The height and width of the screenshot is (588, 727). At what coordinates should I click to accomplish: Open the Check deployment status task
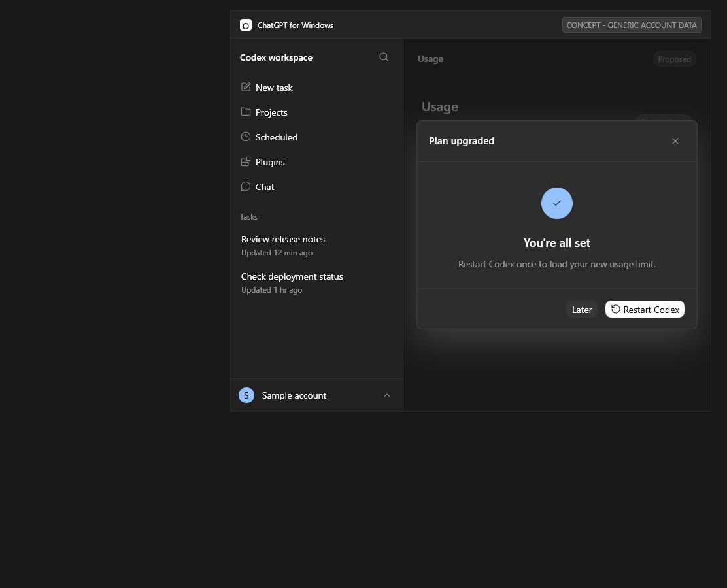[x=316, y=283]
